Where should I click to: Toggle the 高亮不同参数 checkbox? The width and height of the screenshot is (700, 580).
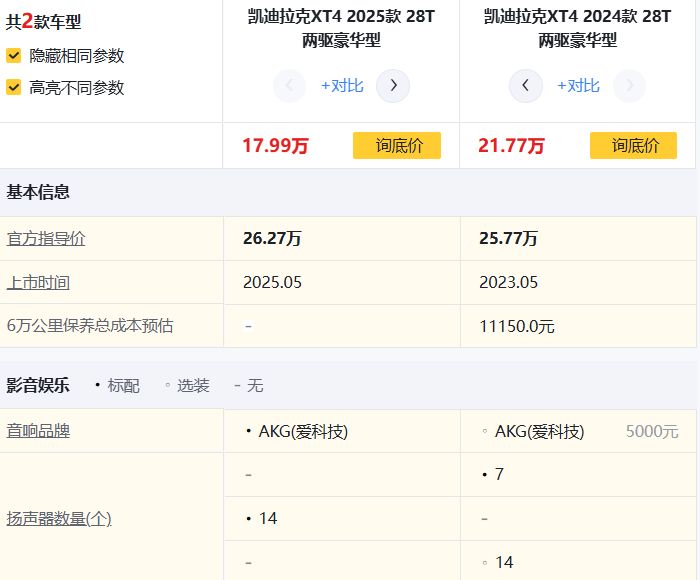13,87
